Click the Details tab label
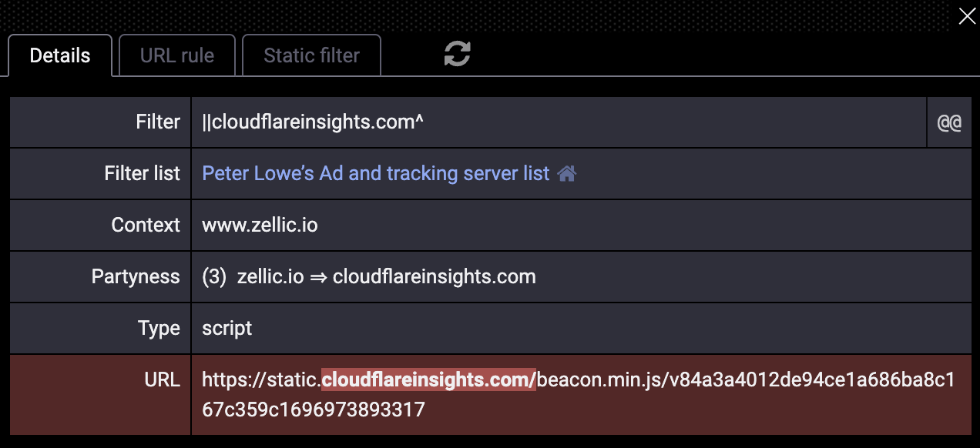This screenshot has height=448, width=980. (x=59, y=55)
